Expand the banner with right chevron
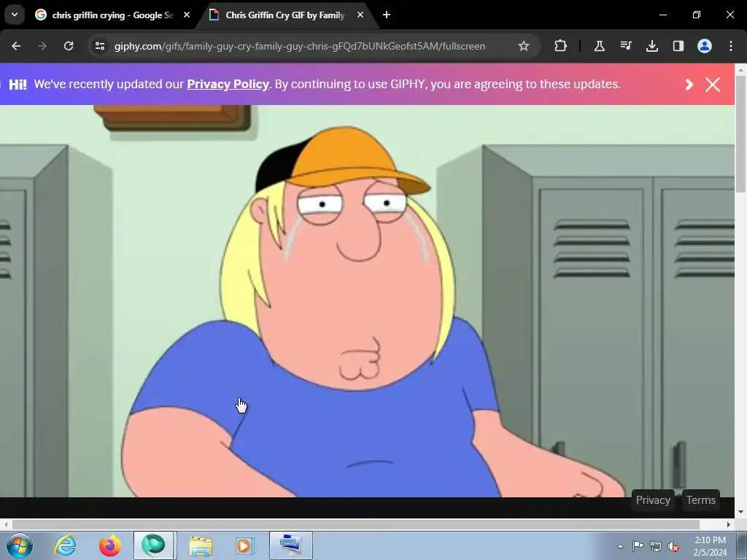Image resolution: width=747 pixels, height=560 pixels. coord(689,85)
